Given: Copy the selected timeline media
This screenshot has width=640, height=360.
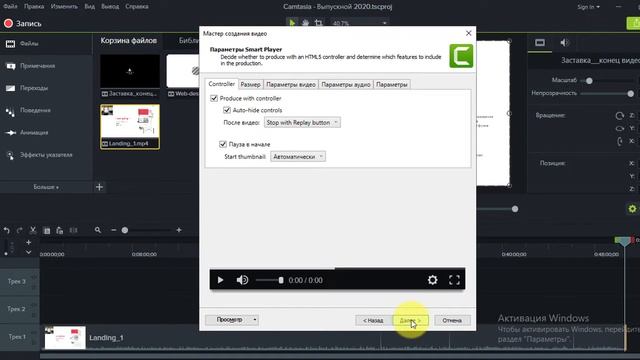Looking at the screenshot, I should (x=47, y=231).
